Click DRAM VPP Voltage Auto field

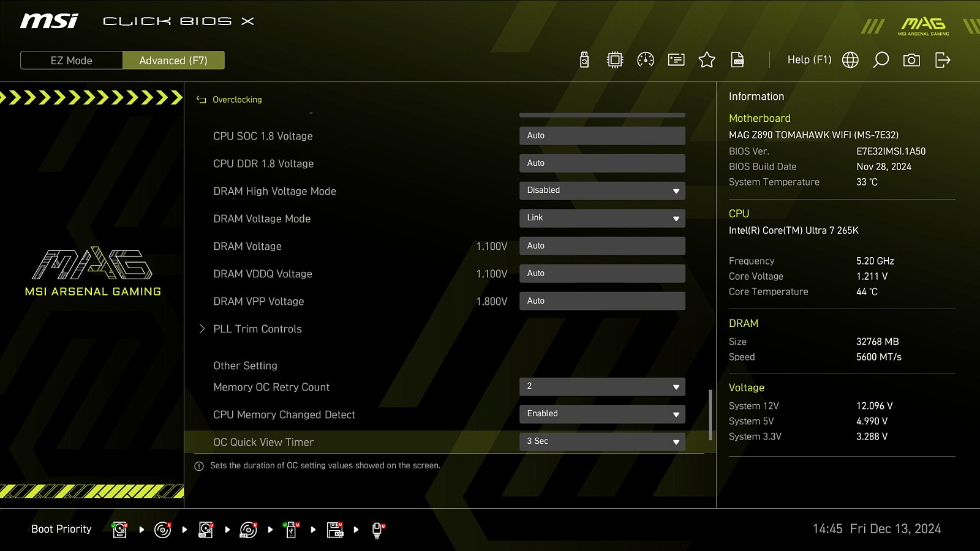(x=602, y=301)
